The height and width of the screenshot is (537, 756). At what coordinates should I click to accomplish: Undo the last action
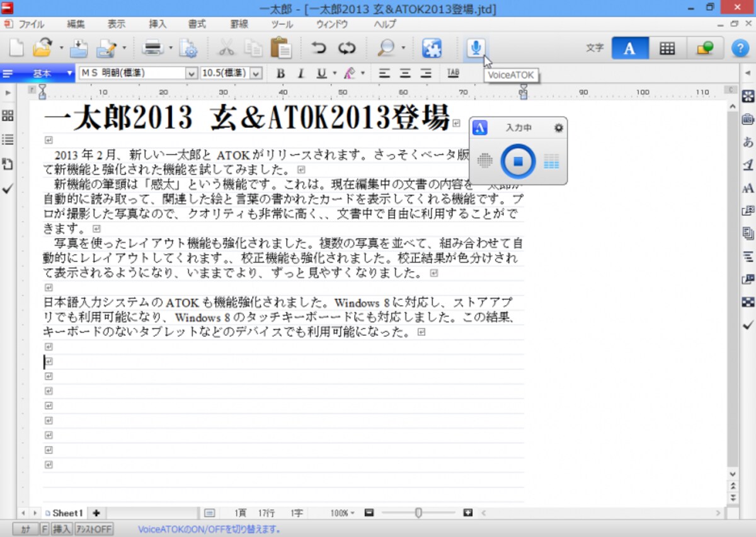(319, 49)
